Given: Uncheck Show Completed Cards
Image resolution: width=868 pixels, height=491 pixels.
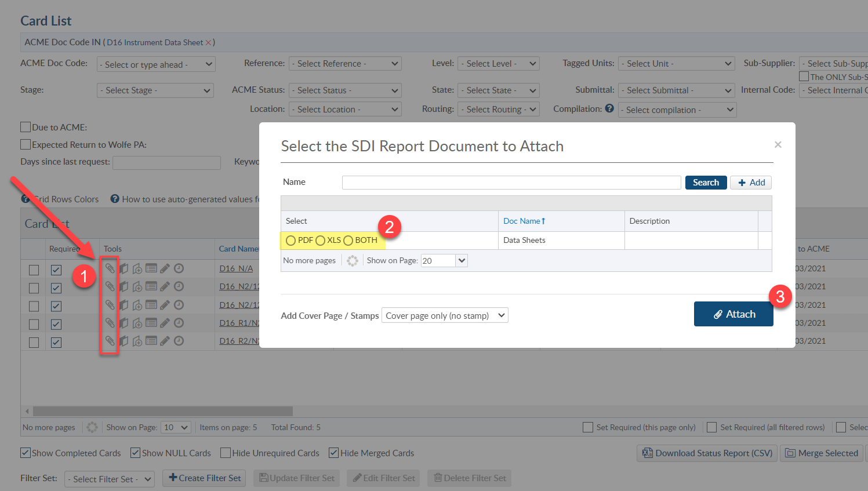Looking at the screenshot, I should coord(26,453).
